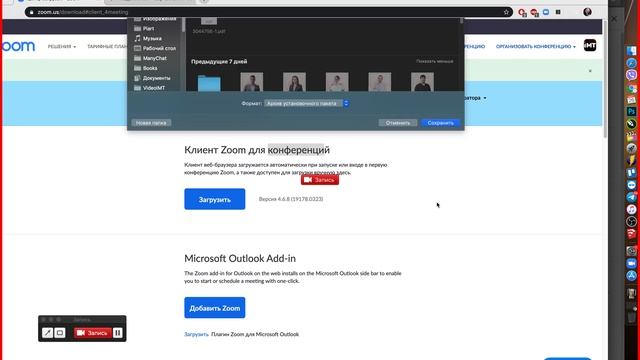Click Показать меньше in save dialog
Image resolution: width=640 pixels, height=360 pixels.
434,61
